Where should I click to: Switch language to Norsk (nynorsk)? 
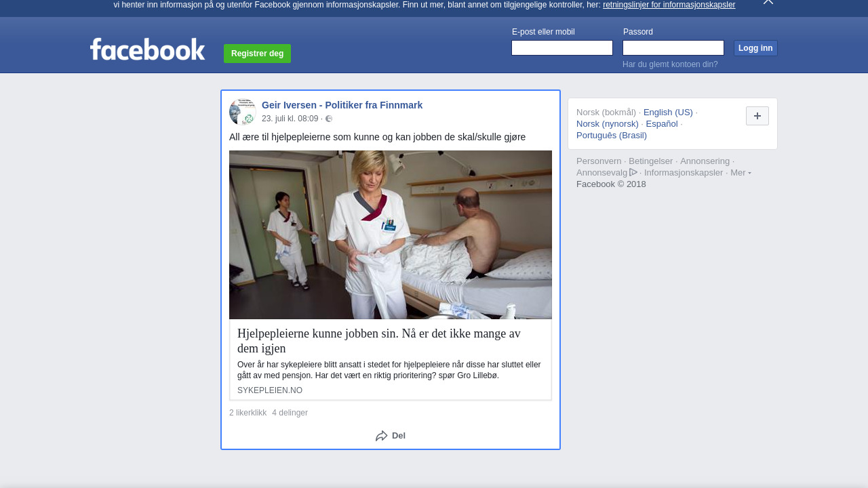(x=608, y=124)
